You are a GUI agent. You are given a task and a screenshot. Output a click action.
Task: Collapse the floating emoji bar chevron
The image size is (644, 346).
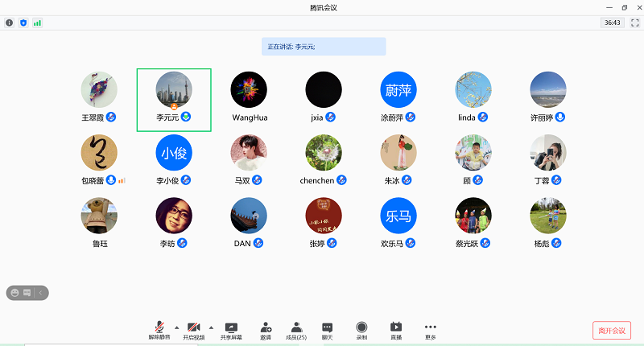[x=41, y=293]
